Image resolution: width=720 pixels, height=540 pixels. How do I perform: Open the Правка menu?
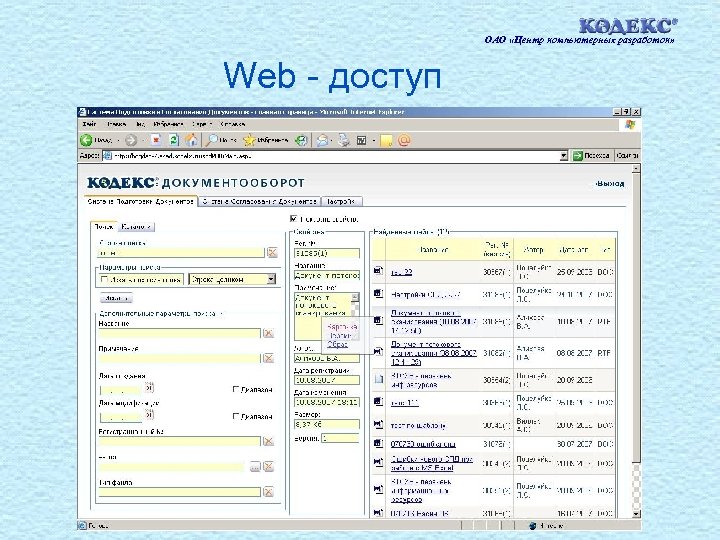point(116,124)
